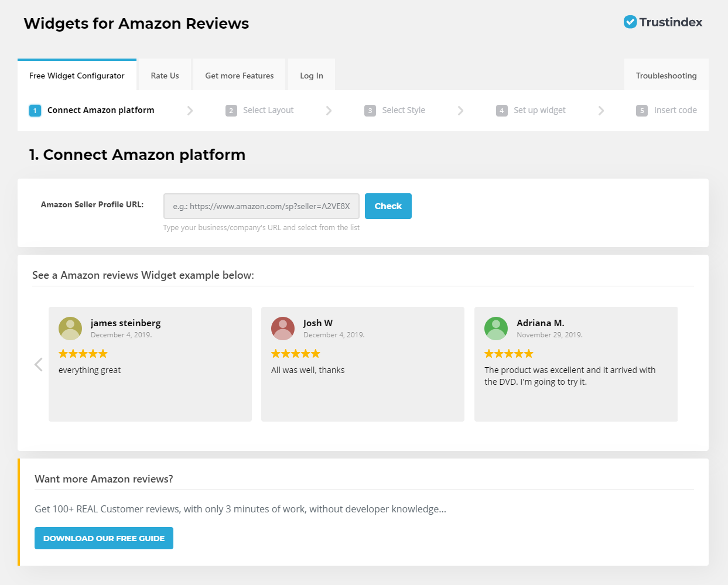Open the Troubleshooting tab
The height and width of the screenshot is (585, 728).
(x=667, y=76)
